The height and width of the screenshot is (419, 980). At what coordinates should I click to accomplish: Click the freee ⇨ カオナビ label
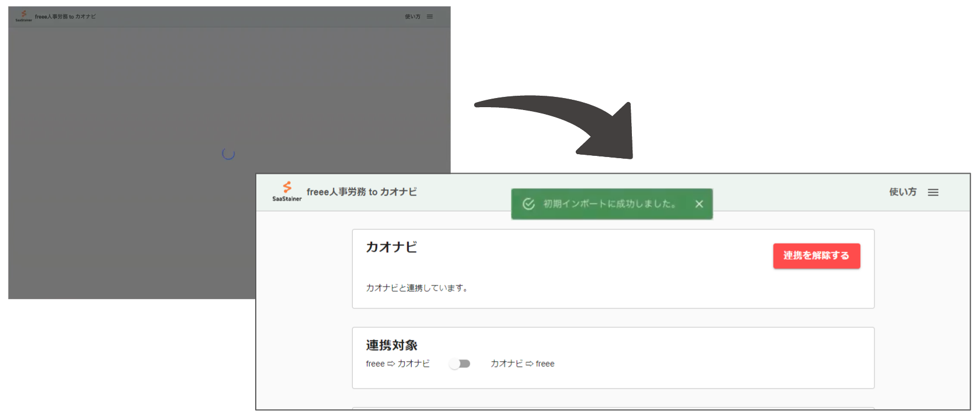pos(398,364)
